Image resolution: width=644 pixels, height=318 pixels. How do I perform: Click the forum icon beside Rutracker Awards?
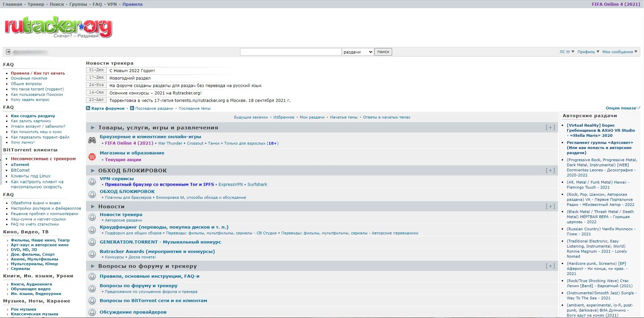92,254
